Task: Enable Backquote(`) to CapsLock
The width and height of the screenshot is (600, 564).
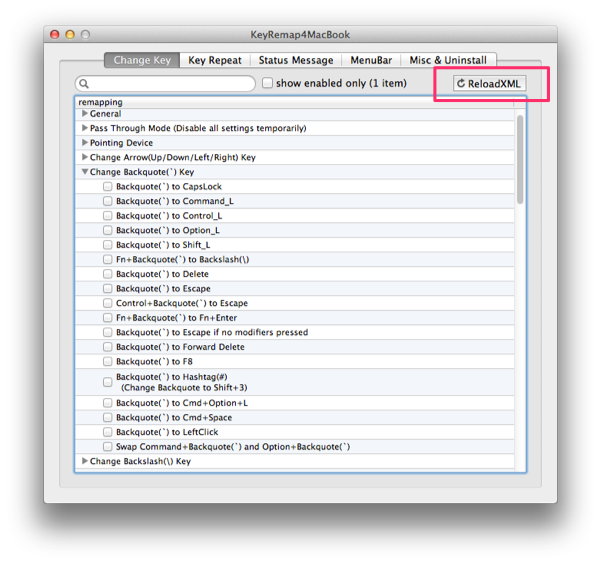Action: coord(108,186)
